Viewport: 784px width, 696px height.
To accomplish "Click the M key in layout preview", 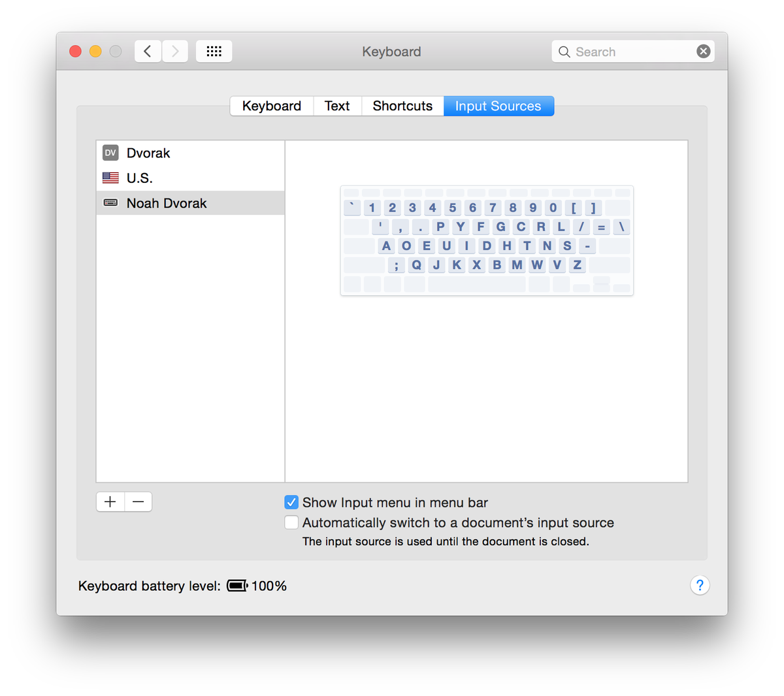I will 517,264.
